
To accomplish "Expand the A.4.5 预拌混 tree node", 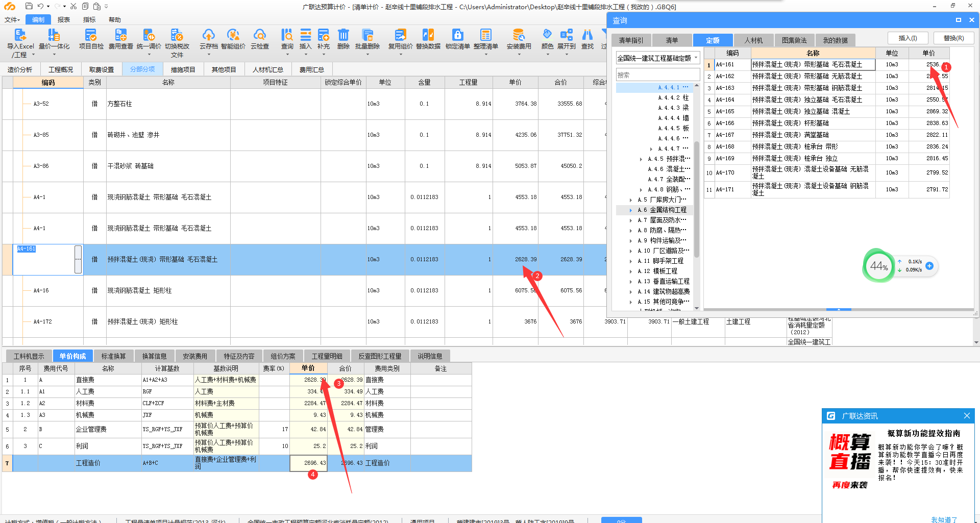I will tap(641, 159).
